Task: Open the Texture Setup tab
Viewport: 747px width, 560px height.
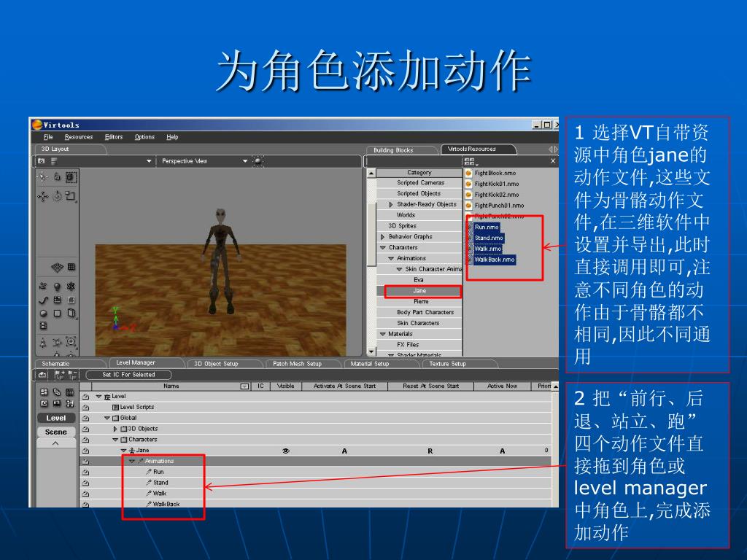Action: (x=459, y=364)
